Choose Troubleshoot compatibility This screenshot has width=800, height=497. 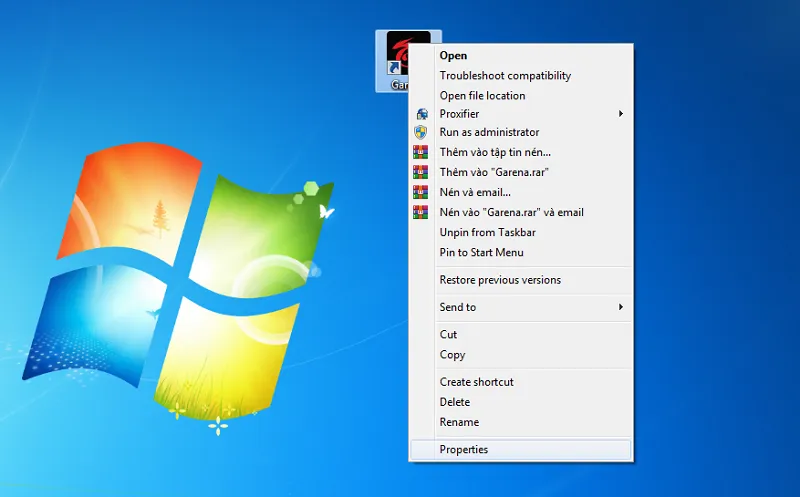[505, 76]
